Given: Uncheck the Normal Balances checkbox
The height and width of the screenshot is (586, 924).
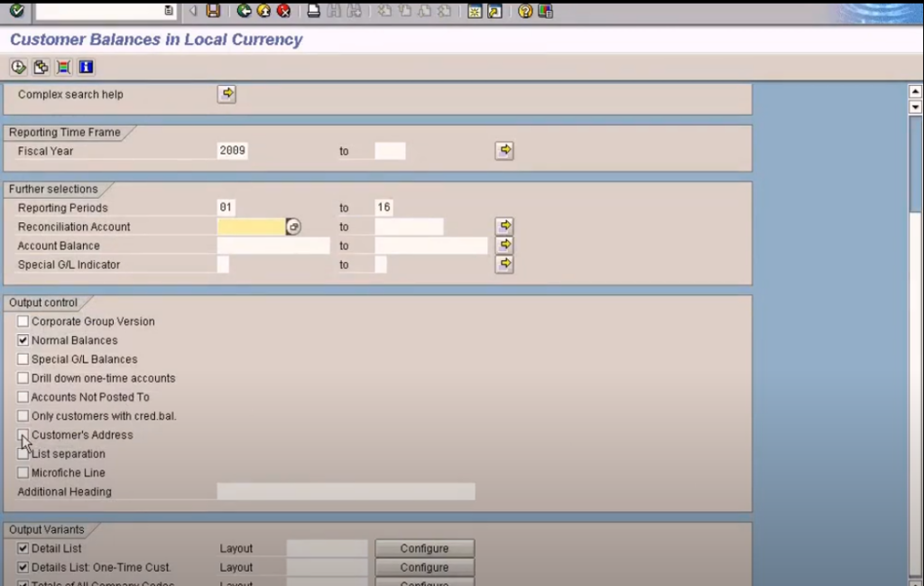Looking at the screenshot, I should click(23, 340).
